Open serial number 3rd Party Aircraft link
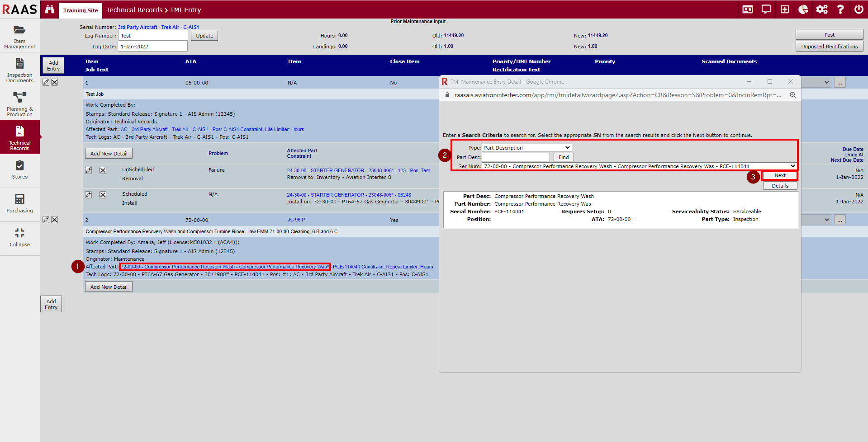Image resolution: width=868 pixels, height=442 pixels. click(158, 27)
